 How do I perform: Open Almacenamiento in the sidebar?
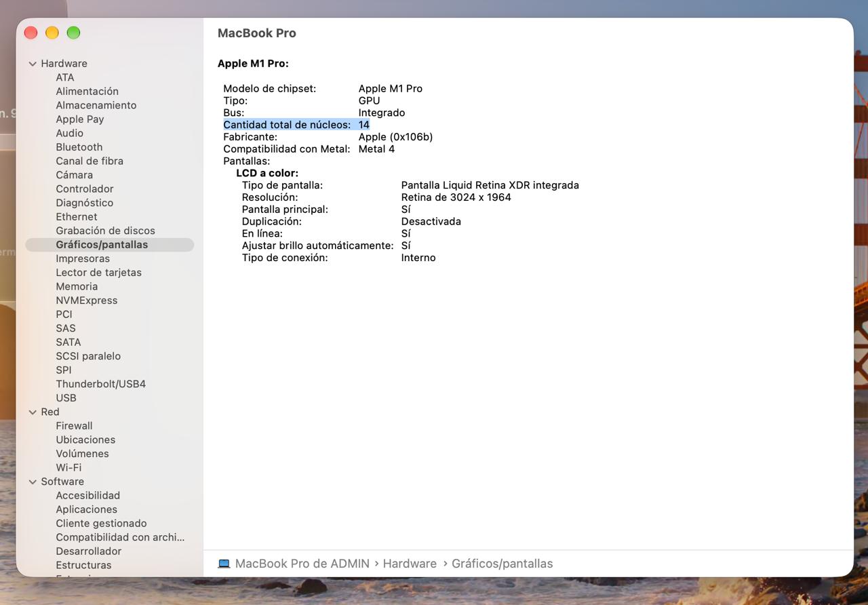pos(96,105)
